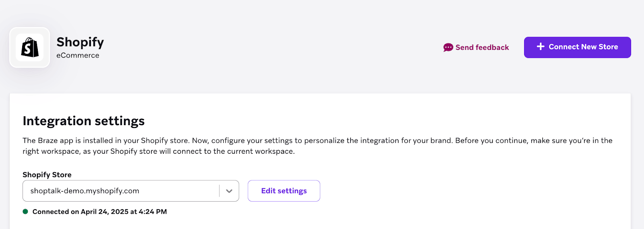Click the Connect New Store button label
Viewport: 644px width, 229px height.
point(583,47)
